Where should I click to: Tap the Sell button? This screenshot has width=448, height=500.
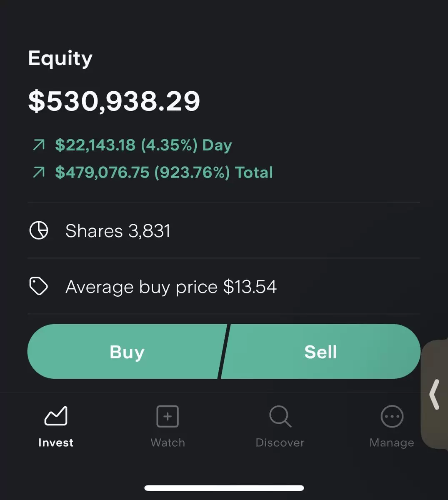tap(320, 352)
